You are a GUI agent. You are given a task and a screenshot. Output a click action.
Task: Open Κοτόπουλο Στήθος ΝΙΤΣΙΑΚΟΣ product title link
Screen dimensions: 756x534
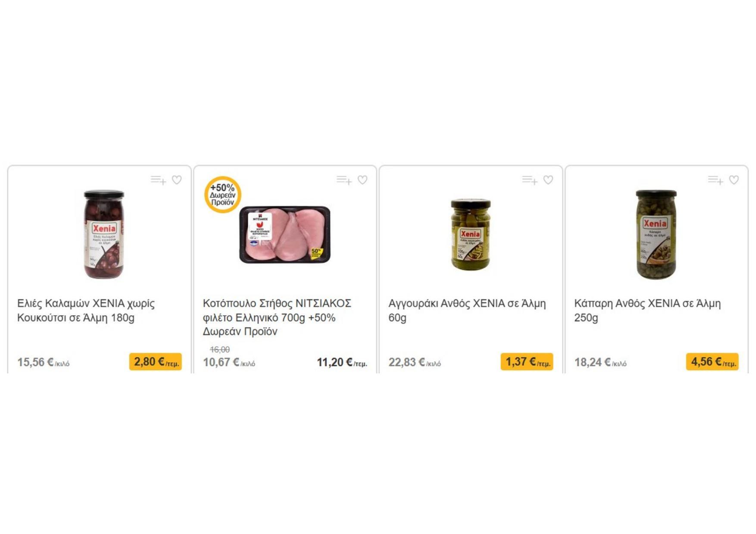pos(277,317)
